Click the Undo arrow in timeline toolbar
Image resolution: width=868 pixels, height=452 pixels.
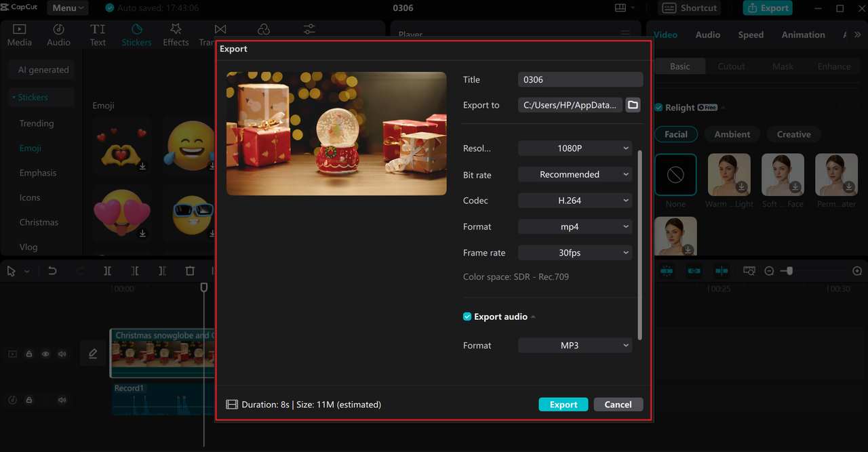(52, 271)
